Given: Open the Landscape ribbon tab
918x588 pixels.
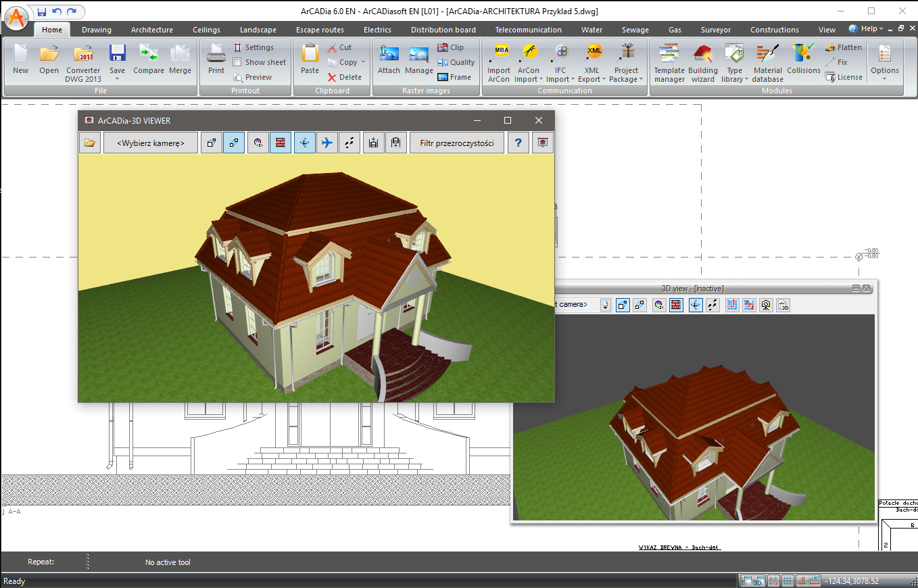Looking at the screenshot, I should pyautogui.click(x=258, y=30).
